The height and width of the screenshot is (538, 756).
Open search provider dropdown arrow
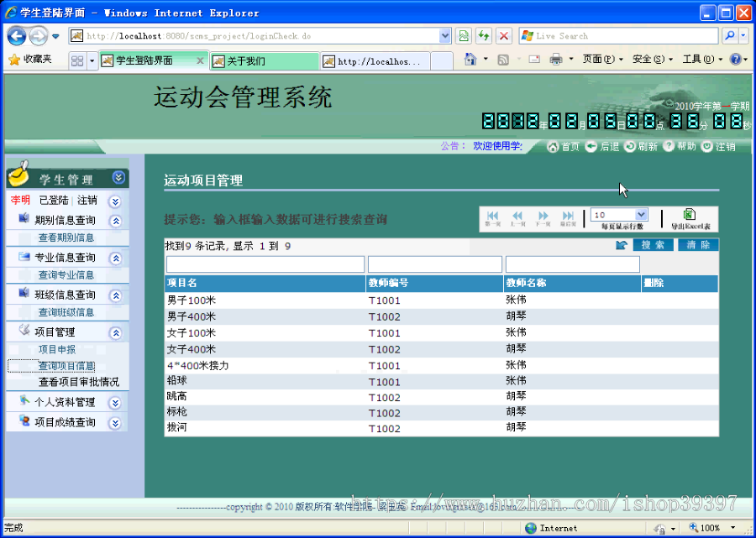[743, 35]
